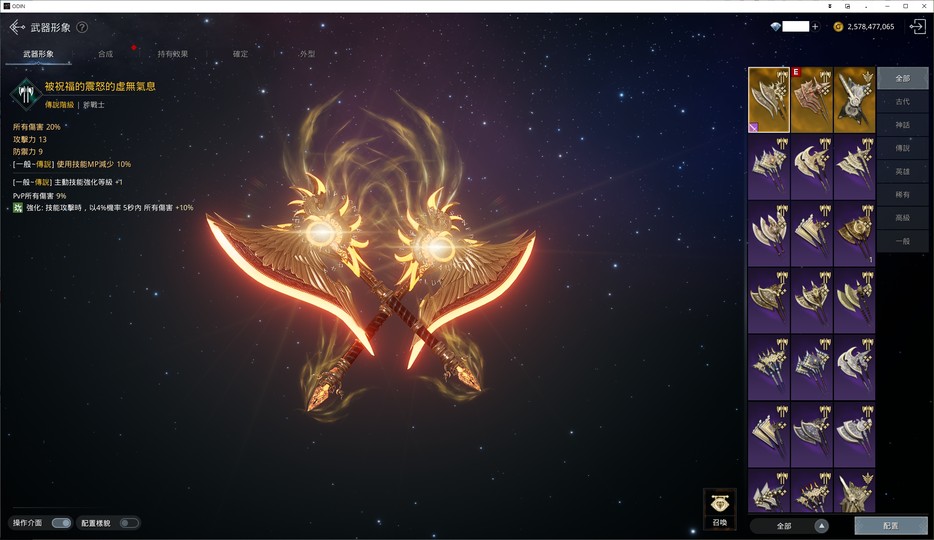Click the picture-in-picture icon in the title bar
Image resolution: width=934 pixels, height=540 pixels.
pyautogui.click(x=848, y=6)
